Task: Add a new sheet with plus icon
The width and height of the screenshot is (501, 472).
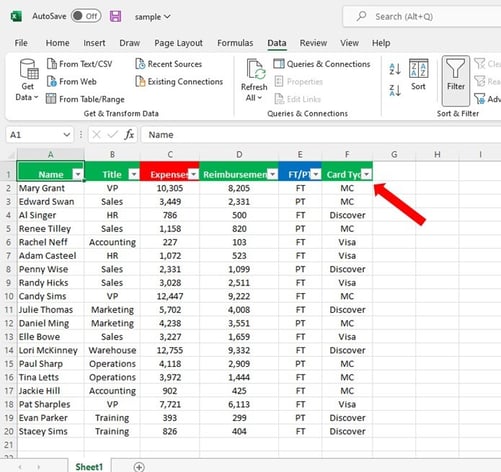Action: pyautogui.click(x=139, y=467)
